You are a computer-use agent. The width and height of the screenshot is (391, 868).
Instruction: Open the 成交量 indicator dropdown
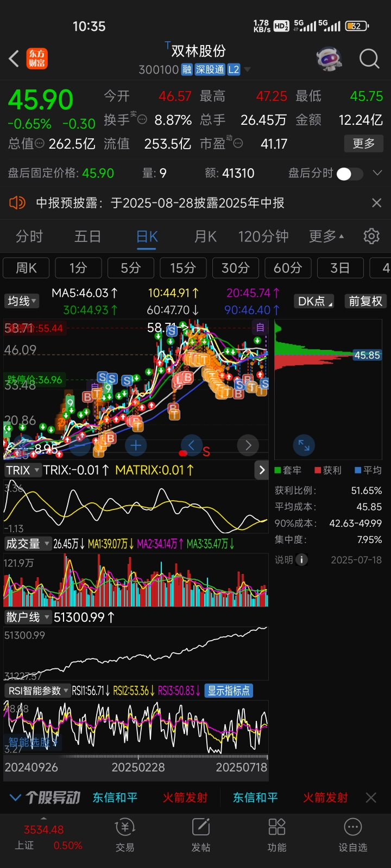pyautogui.click(x=27, y=544)
